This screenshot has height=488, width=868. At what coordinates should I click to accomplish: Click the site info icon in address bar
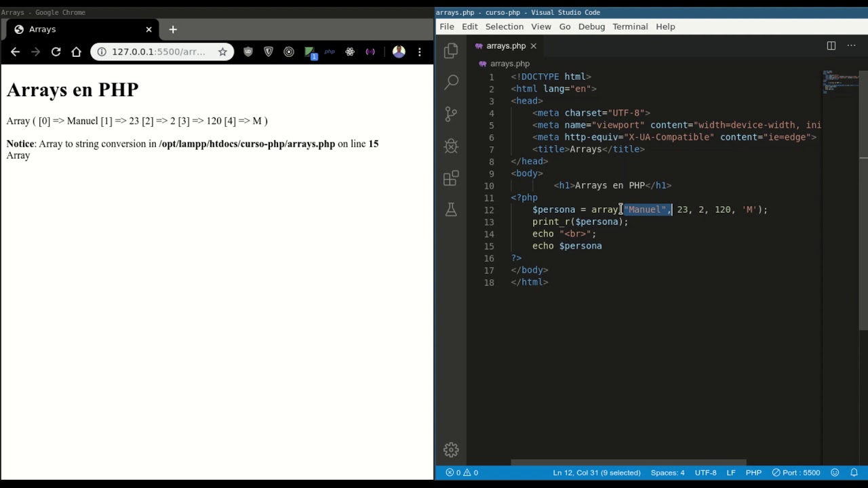[x=102, y=52]
